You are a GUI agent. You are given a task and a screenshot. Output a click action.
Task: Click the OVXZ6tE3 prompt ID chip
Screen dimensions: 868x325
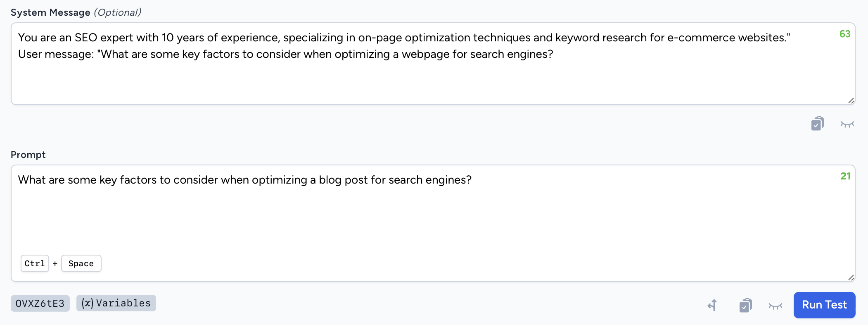pyautogui.click(x=40, y=303)
